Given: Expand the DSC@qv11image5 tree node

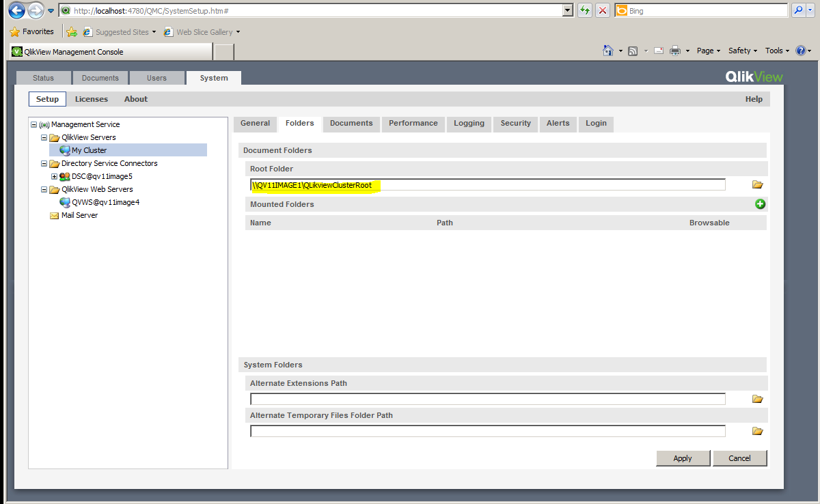Looking at the screenshot, I should click(x=54, y=176).
